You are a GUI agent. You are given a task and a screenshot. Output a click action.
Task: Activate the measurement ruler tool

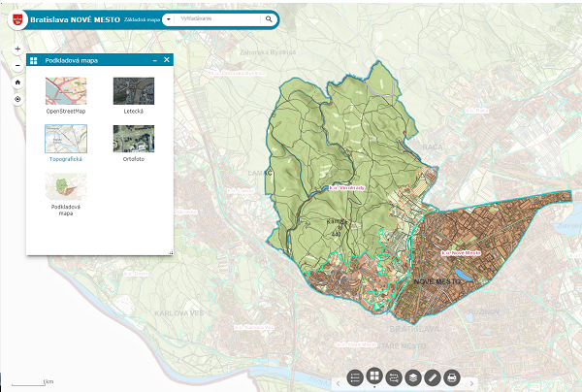click(433, 376)
